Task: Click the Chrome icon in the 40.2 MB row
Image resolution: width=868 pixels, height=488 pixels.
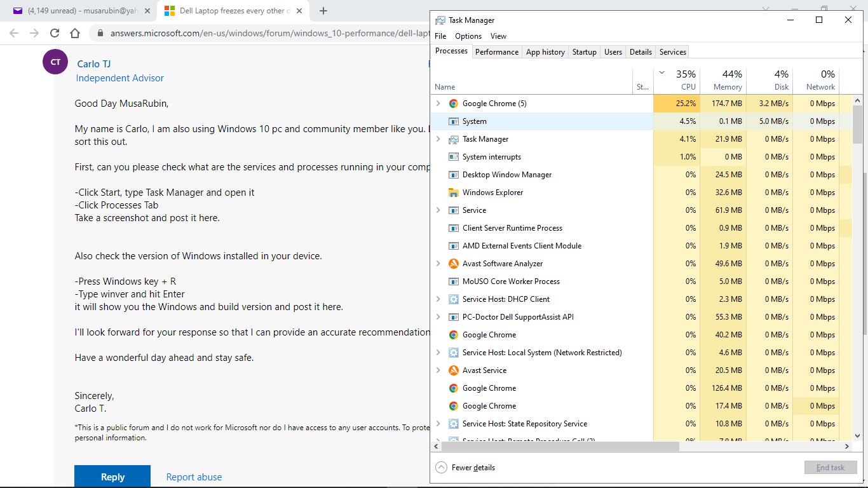Action: [x=453, y=335]
